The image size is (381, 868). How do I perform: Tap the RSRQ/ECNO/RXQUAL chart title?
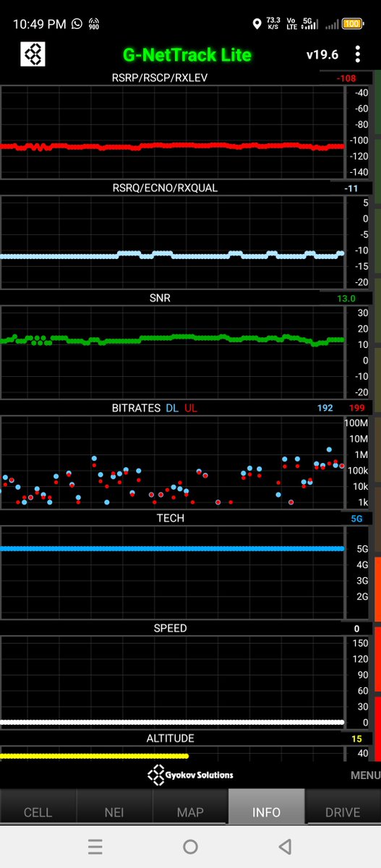165,187
